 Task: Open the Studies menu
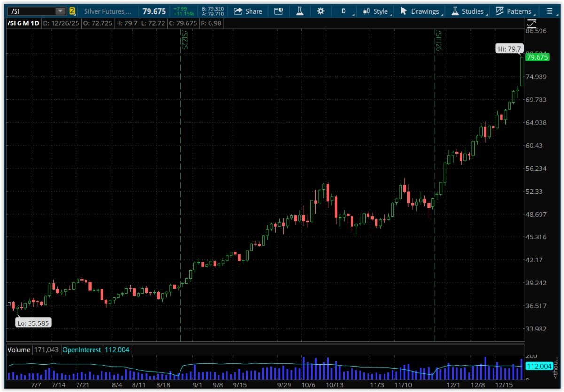472,11
